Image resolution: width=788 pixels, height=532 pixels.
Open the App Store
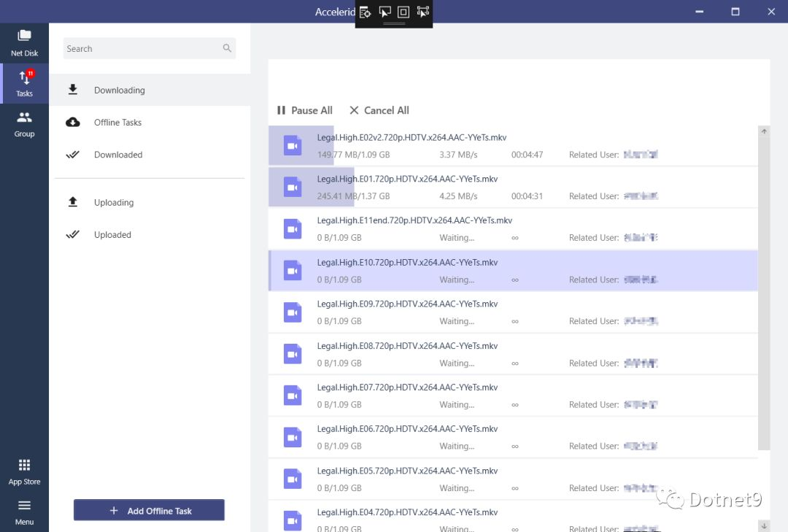point(24,471)
